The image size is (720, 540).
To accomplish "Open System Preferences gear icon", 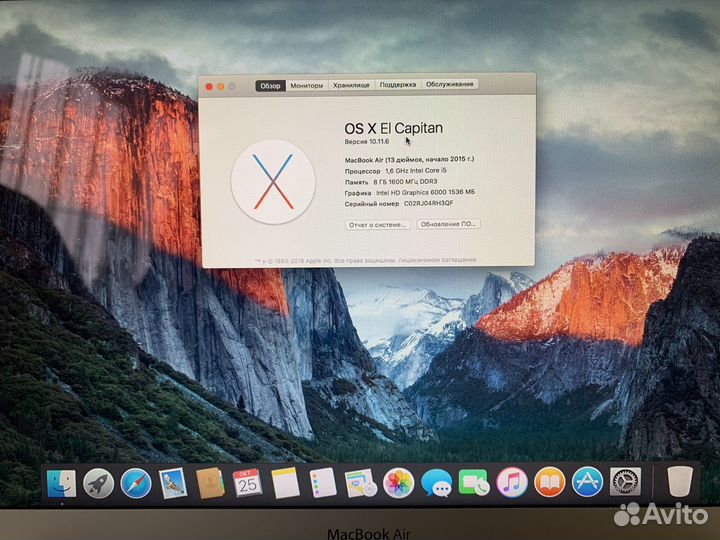I will point(625,481).
